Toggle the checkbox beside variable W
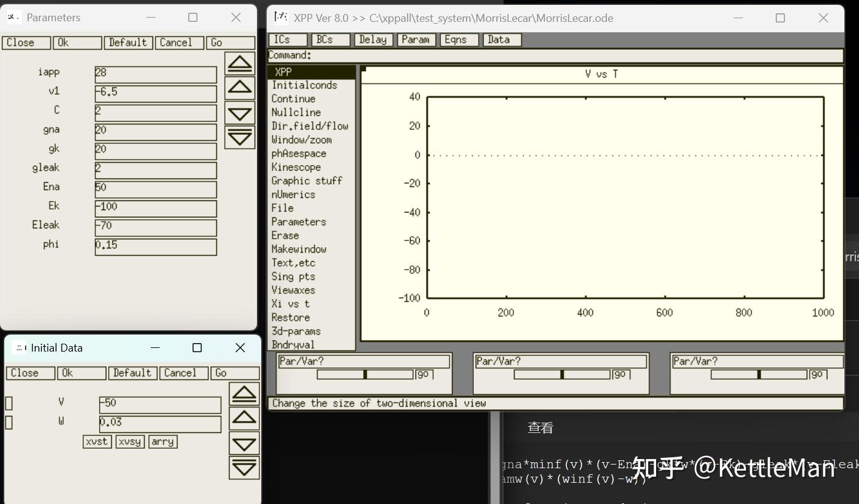The image size is (859, 504). click(x=9, y=422)
